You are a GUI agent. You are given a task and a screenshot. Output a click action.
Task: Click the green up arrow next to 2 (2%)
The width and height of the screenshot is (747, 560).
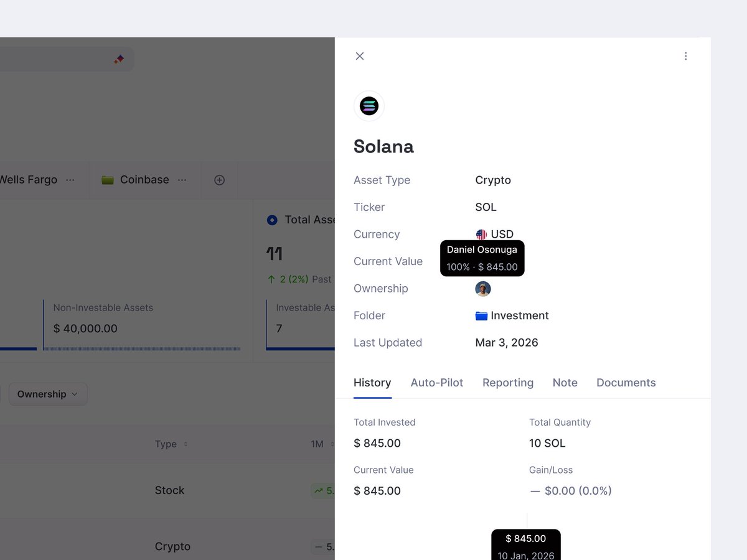[271, 279]
